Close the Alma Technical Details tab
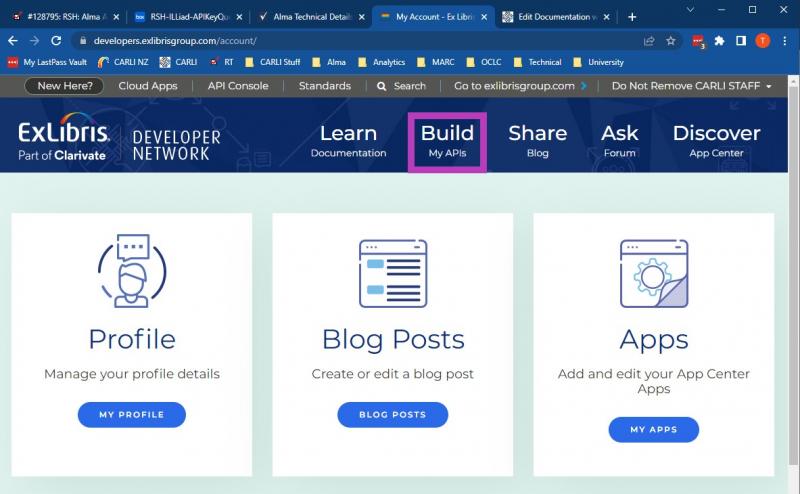This screenshot has height=494, width=800. coord(361,17)
